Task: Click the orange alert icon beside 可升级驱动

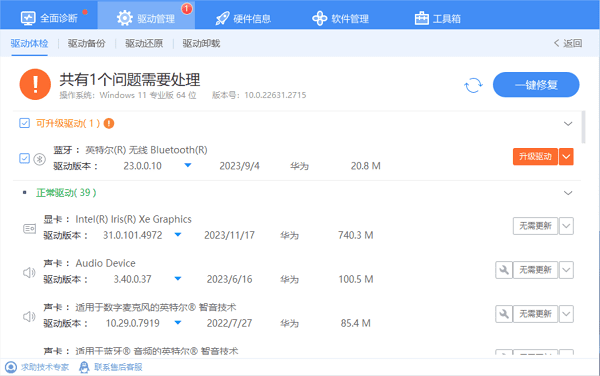Action: point(109,123)
